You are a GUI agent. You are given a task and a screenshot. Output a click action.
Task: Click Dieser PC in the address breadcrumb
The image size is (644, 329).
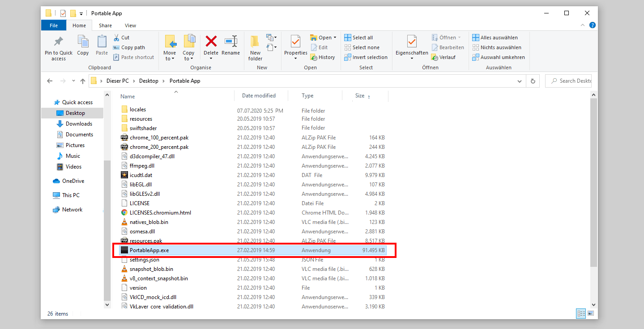coord(118,81)
